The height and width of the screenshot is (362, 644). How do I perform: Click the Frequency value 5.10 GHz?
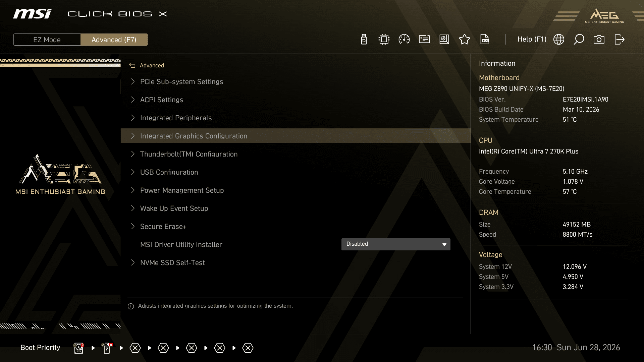click(x=575, y=172)
